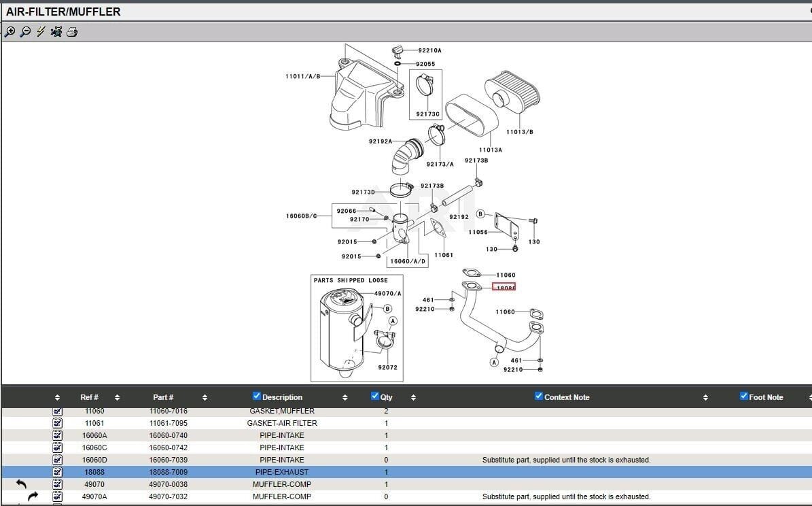The width and height of the screenshot is (812, 506).
Task: Sort using arrows right of Description header
Action: coord(345,397)
